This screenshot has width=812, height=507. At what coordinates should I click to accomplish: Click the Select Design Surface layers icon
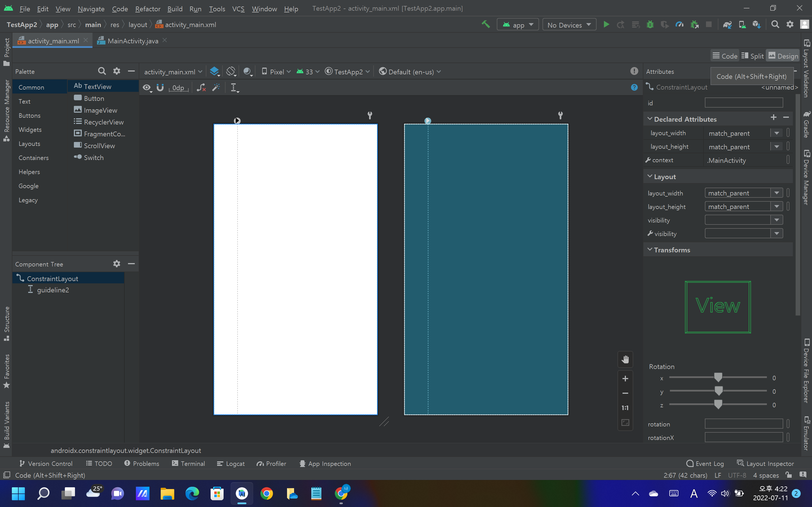[x=214, y=72]
